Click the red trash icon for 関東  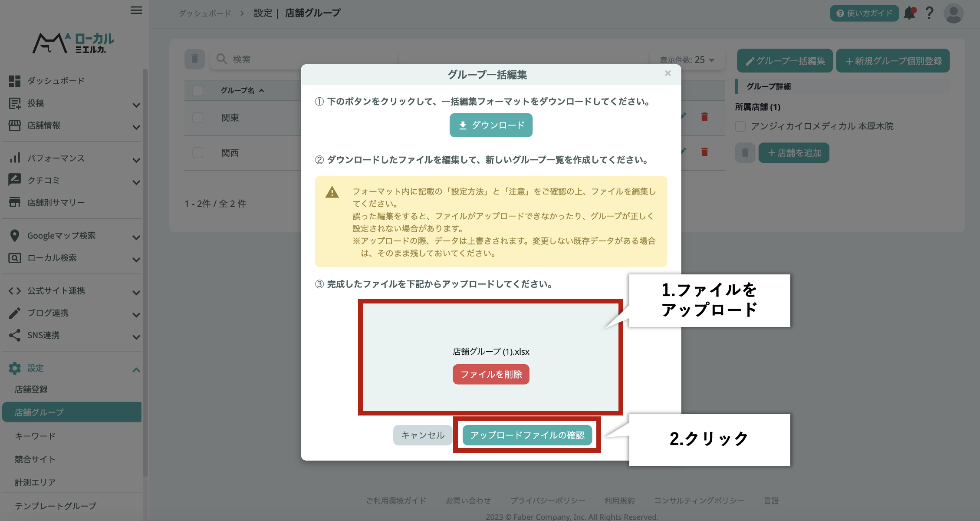(x=704, y=117)
